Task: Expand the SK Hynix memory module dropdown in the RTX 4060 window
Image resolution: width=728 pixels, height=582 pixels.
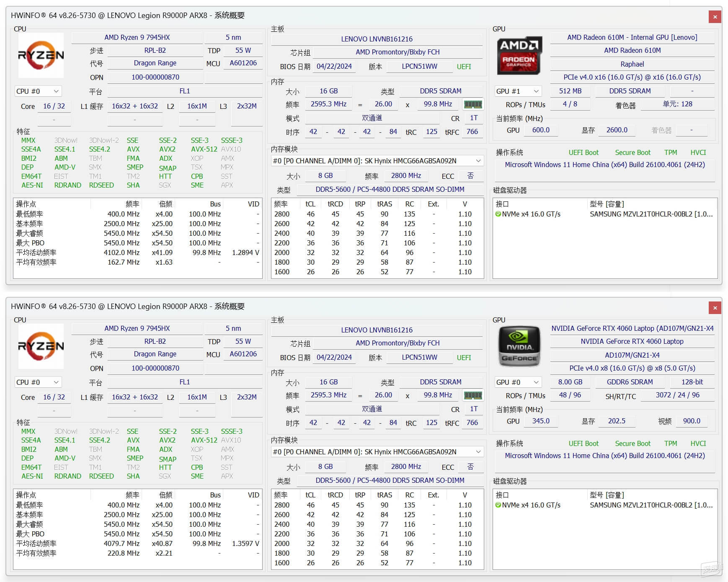Action: point(377,452)
